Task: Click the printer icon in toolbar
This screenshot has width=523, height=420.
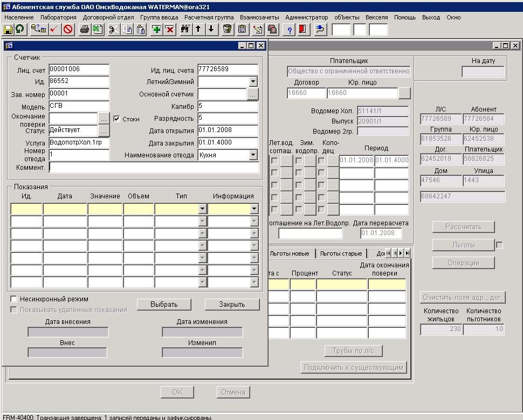Action: tap(85, 29)
